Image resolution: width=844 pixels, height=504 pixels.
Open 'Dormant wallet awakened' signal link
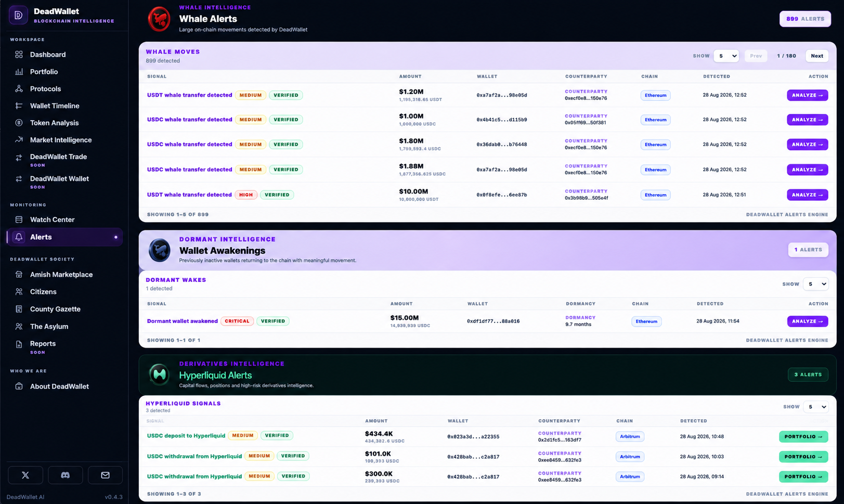(182, 321)
